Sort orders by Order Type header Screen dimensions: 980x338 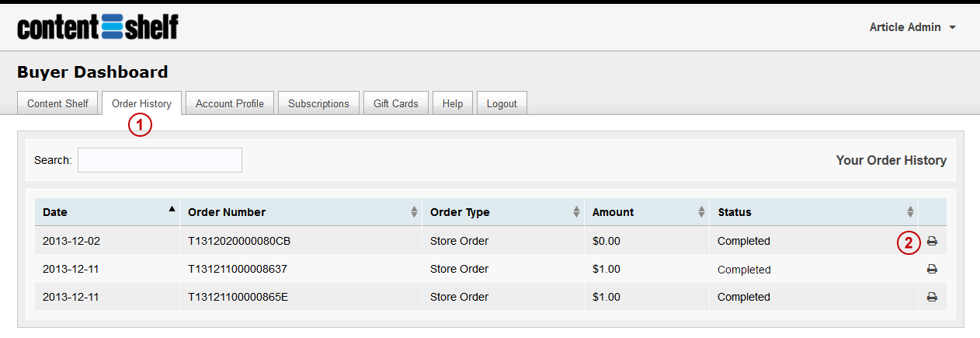tap(502, 212)
